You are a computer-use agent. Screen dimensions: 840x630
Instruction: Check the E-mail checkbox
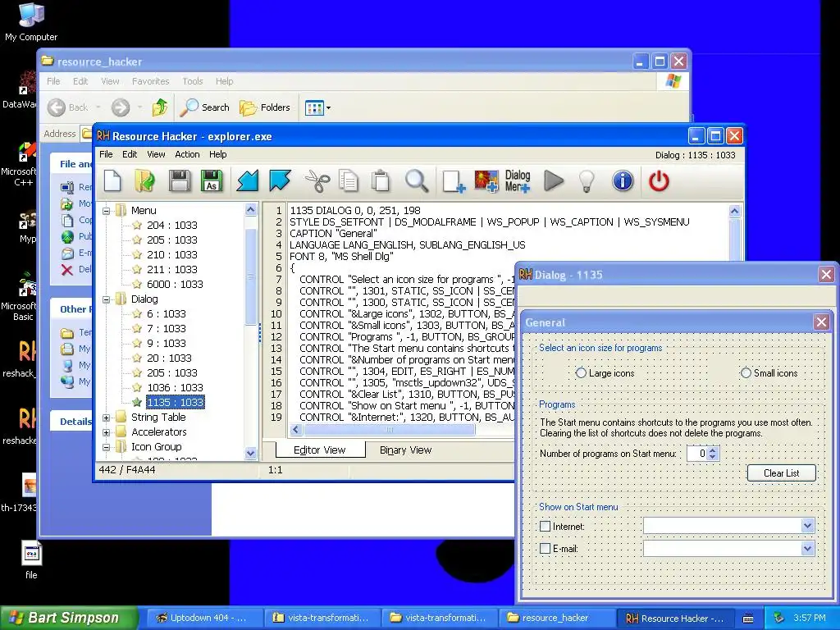(x=545, y=548)
